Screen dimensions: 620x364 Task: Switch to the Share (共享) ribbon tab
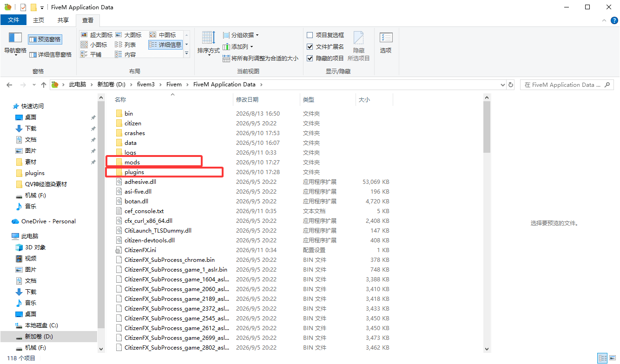[63, 20]
